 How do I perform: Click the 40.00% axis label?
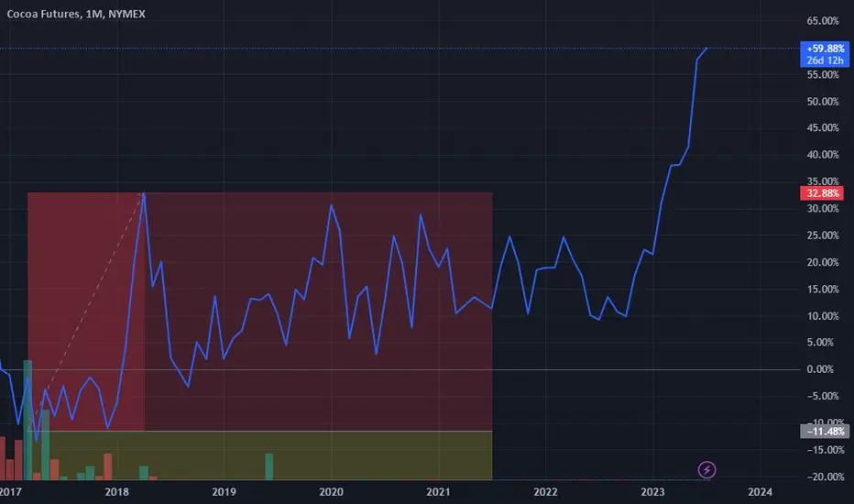(x=823, y=155)
